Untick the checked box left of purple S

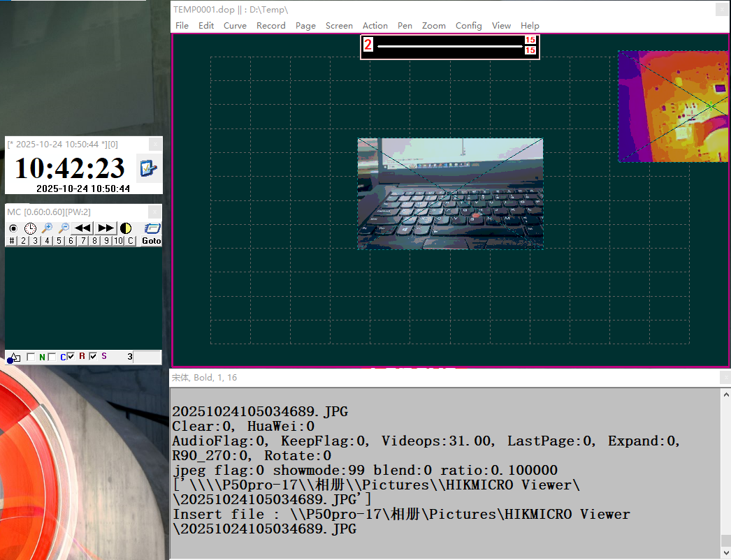tap(93, 356)
